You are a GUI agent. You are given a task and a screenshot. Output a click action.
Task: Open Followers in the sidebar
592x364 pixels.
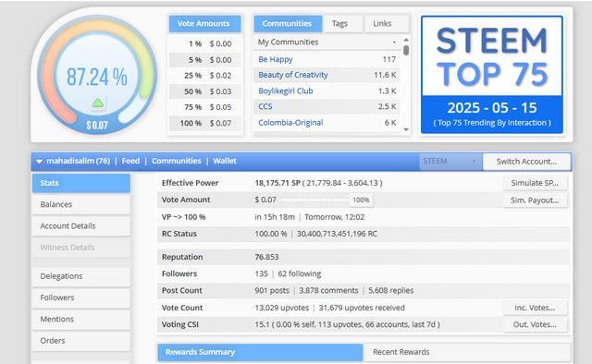coord(81,297)
